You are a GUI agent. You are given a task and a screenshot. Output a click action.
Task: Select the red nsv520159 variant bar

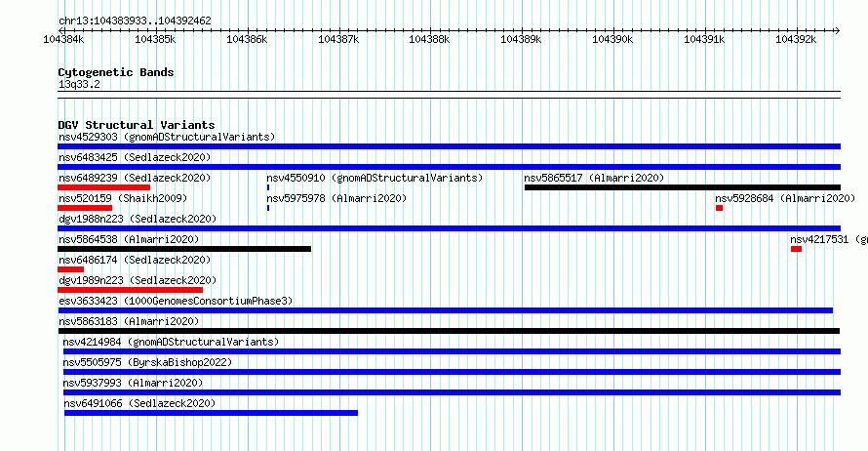point(85,208)
